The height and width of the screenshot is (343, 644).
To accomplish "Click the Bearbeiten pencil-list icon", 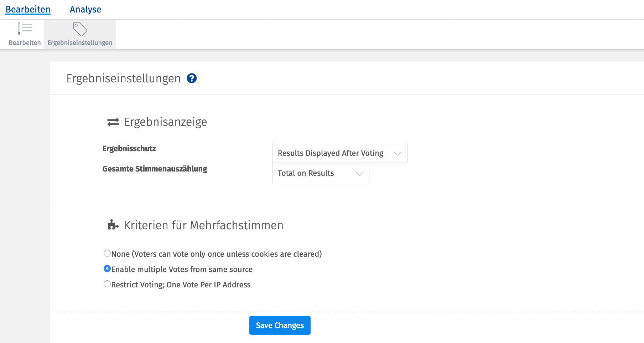I will pyautogui.click(x=25, y=29).
